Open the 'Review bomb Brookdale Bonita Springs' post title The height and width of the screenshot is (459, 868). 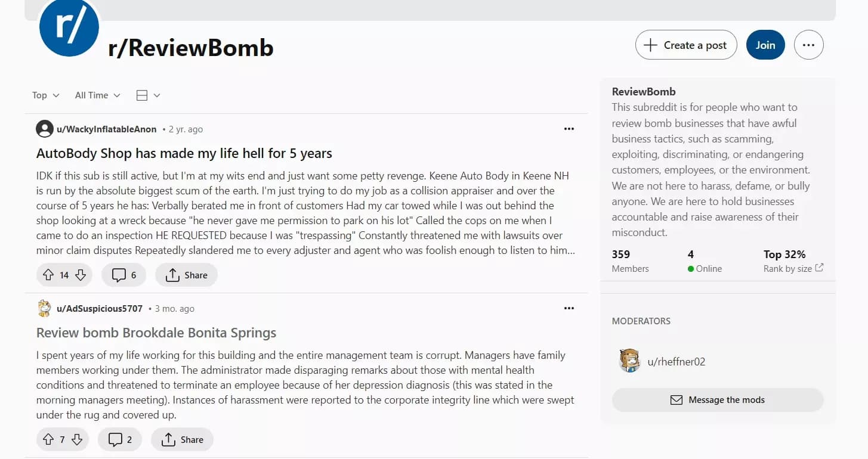coord(156,333)
